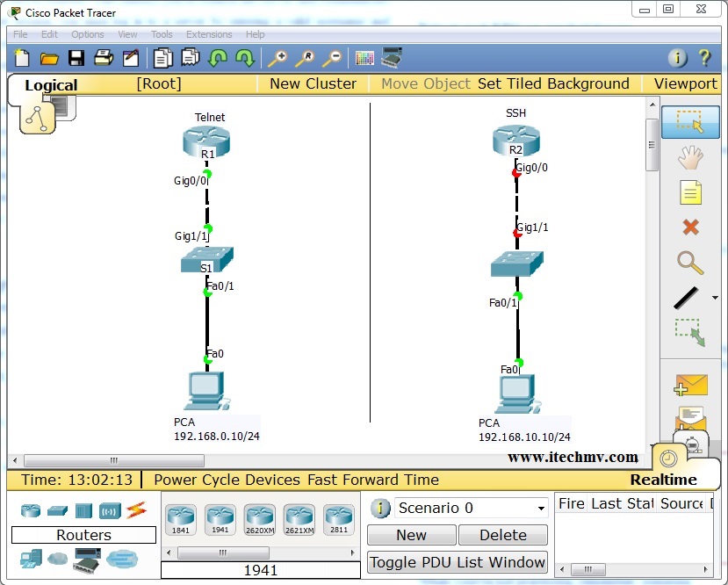Choose the Draw line tool
Image resolution: width=728 pixels, height=585 pixels.
click(x=686, y=298)
